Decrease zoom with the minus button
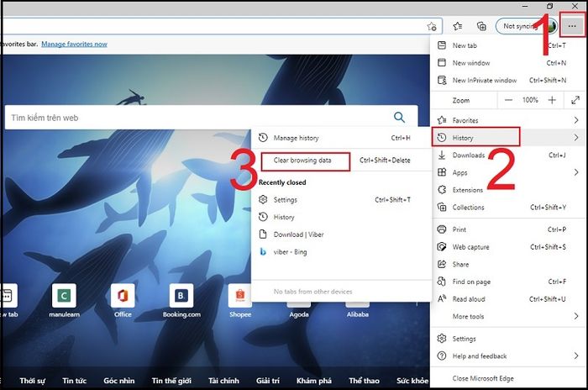Screen dimensions: 588x390 tap(508, 100)
